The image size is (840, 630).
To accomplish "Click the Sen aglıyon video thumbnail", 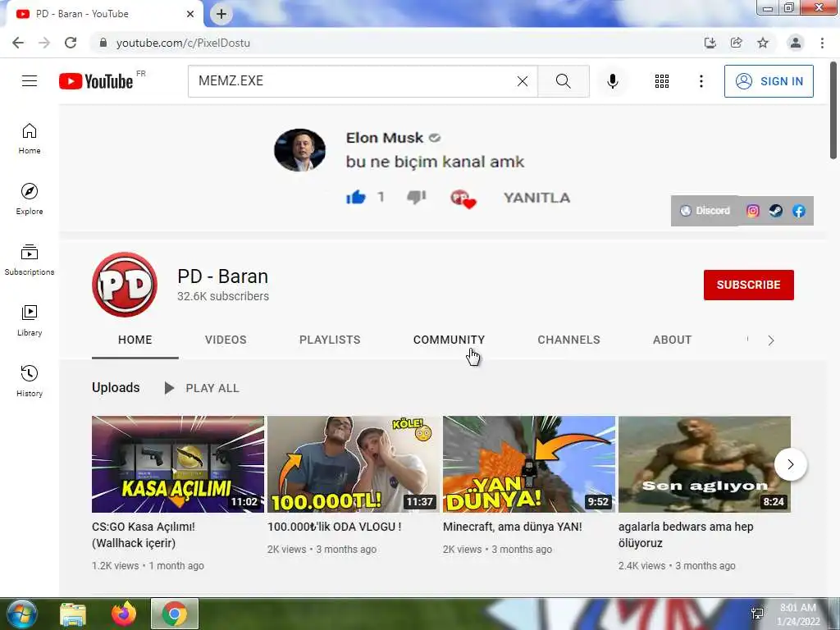I will [705, 464].
